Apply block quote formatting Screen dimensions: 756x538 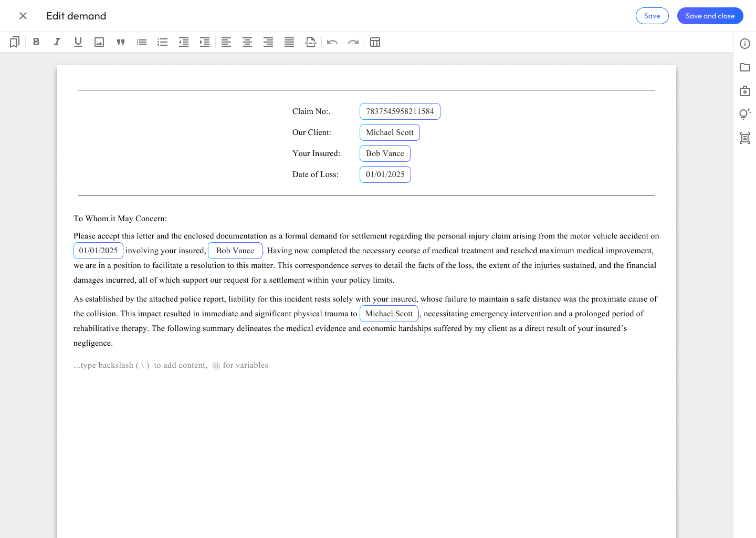[x=121, y=42]
